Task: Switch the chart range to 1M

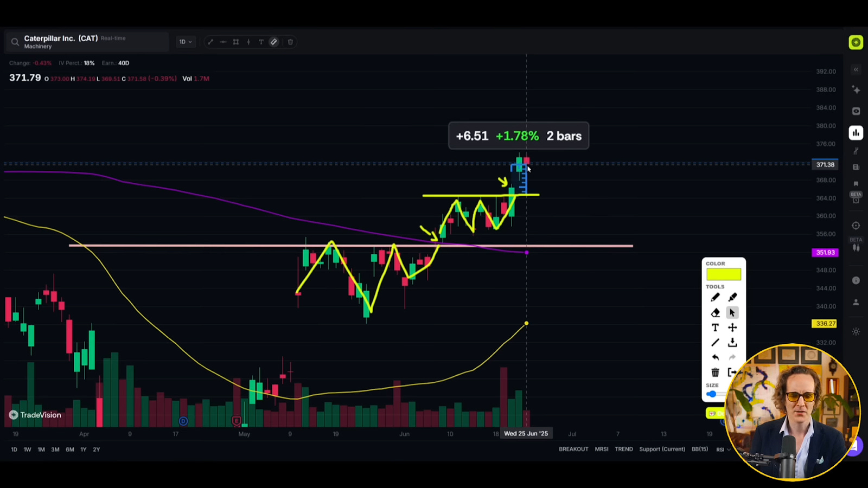Action: pyautogui.click(x=41, y=450)
